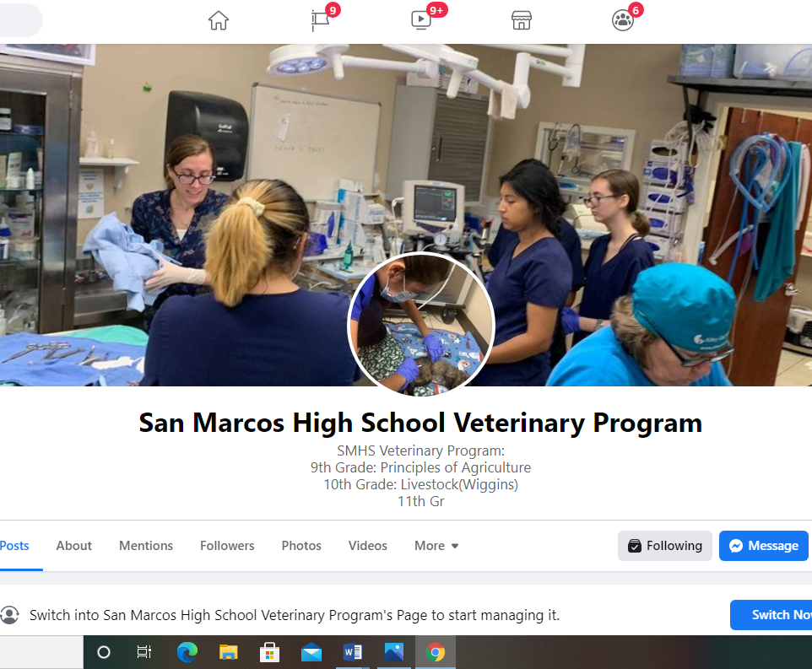
Task: Select the Posts tab
Action: point(14,546)
